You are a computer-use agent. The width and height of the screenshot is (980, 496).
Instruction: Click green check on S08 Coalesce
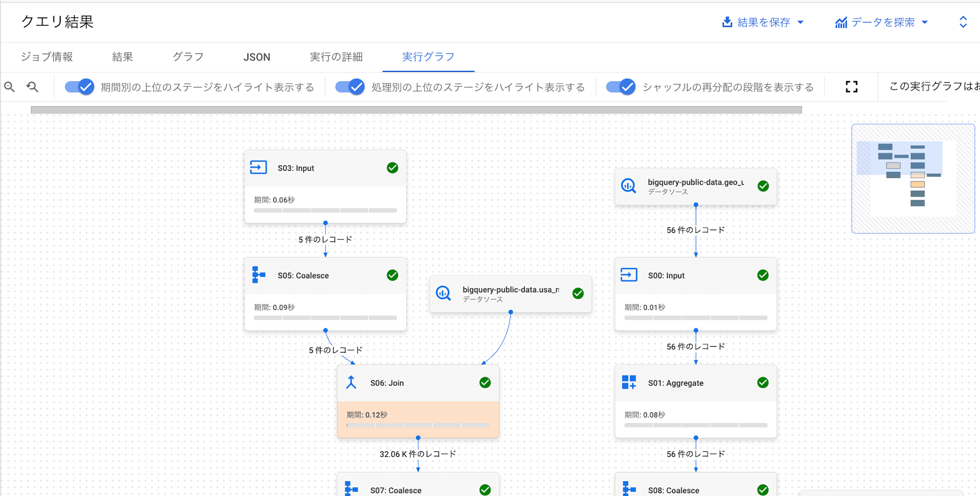pos(763,490)
